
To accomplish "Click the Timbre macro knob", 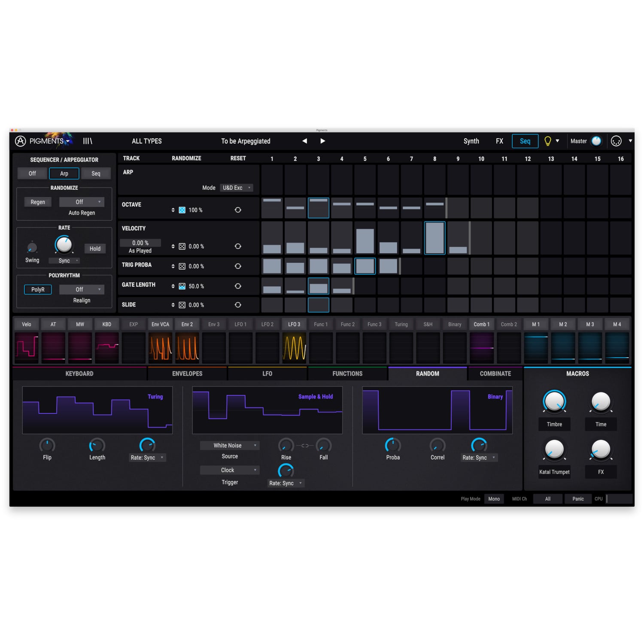I will pyautogui.click(x=554, y=401).
